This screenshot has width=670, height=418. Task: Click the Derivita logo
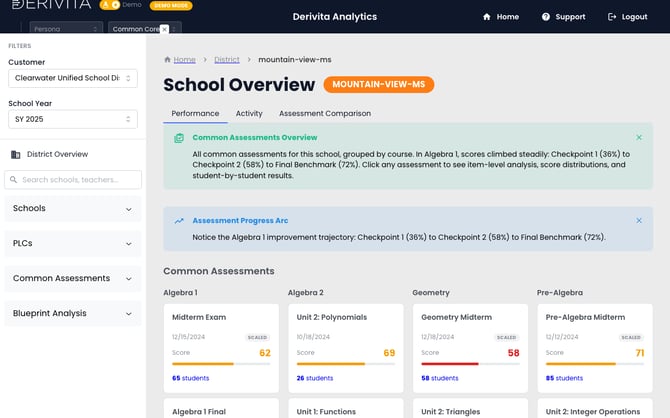point(51,5)
